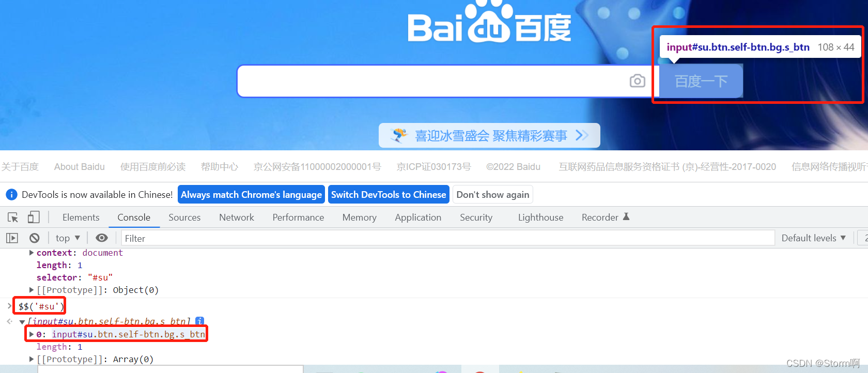This screenshot has width=868, height=373.
Task: Click the ©2022 Baidu footer text
Action: pos(514,167)
